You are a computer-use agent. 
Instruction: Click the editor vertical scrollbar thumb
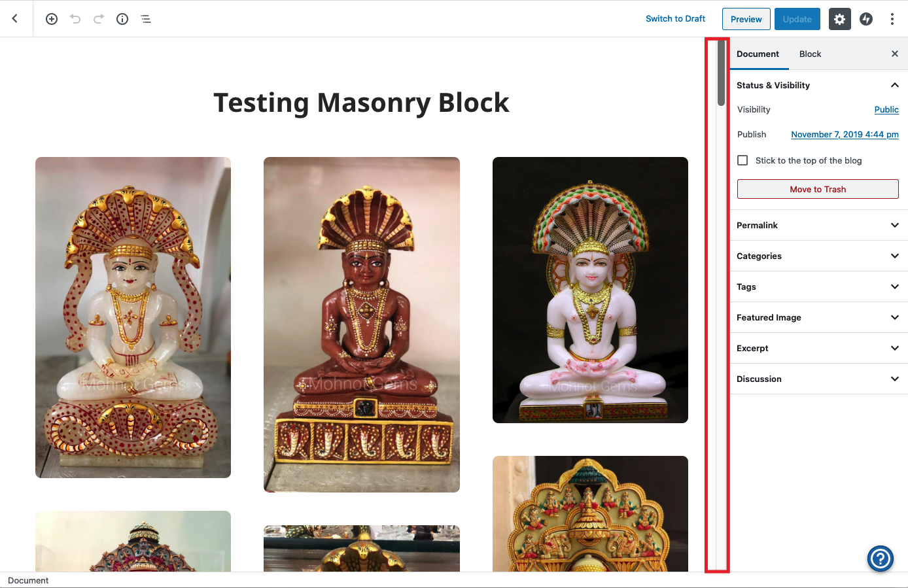click(x=721, y=73)
